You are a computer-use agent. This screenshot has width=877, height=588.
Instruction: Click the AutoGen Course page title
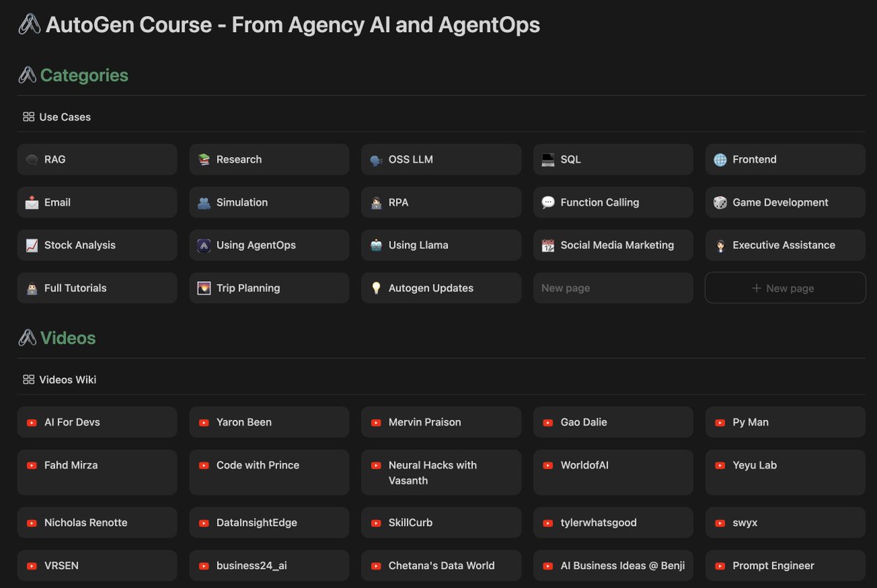[292, 25]
